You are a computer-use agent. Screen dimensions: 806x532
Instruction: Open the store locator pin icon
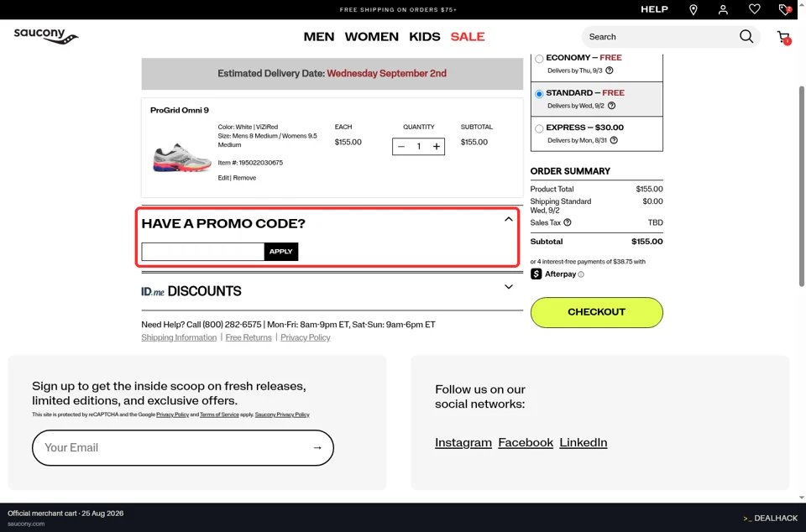tap(693, 10)
